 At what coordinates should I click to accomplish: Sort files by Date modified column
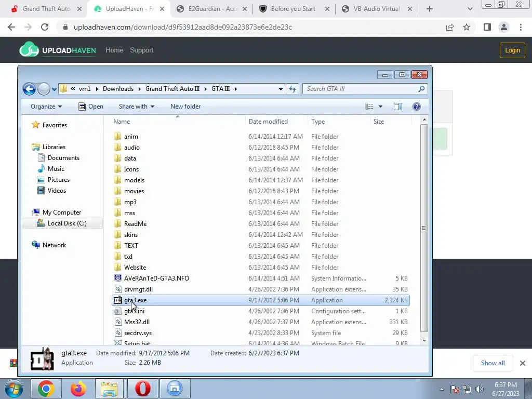click(276, 122)
